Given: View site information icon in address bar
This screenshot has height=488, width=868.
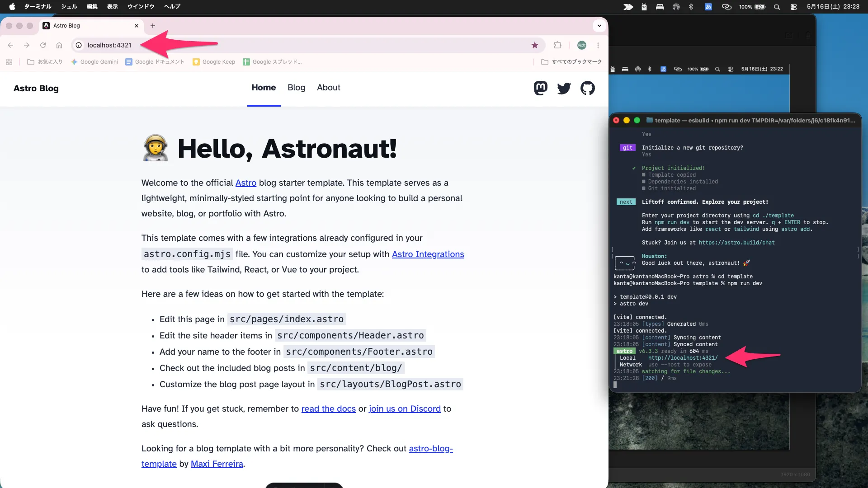Looking at the screenshot, I should 79,45.
